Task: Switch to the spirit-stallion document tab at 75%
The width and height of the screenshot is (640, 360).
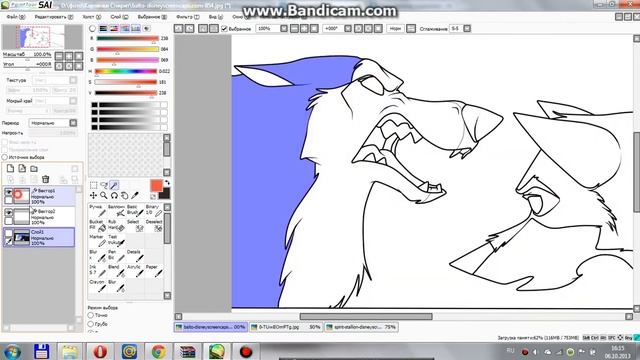Action: (x=361, y=327)
